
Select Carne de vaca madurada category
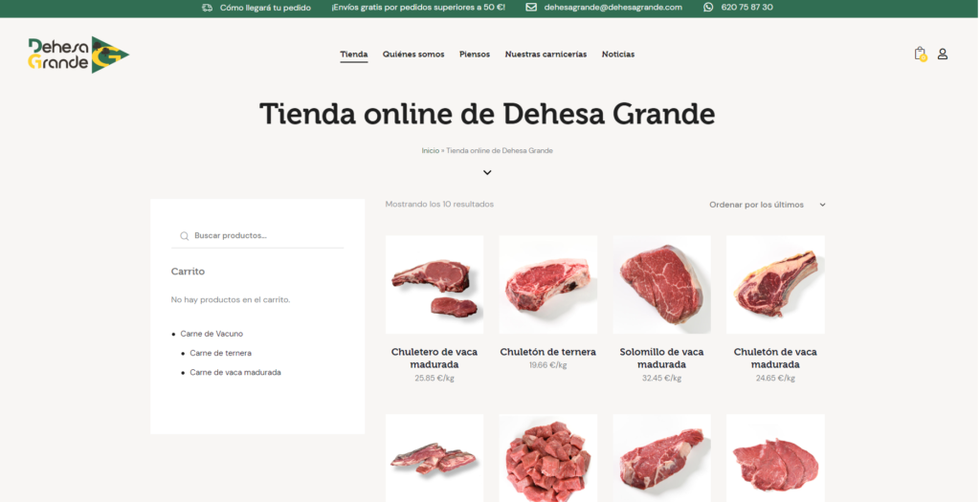235,373
